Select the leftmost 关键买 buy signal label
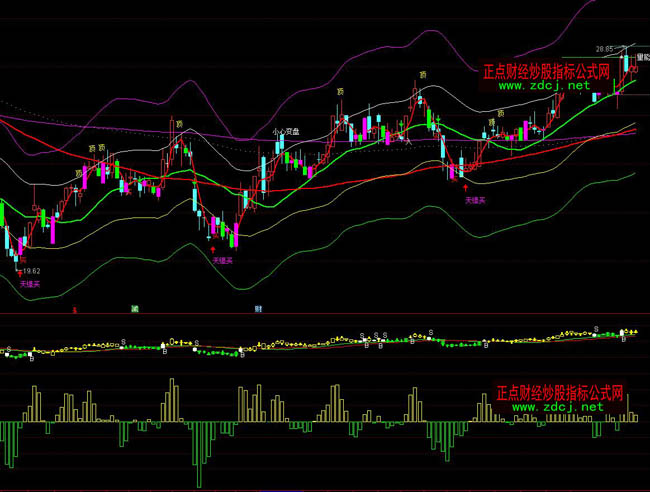Image resolution: width=650 pixels, height=492 pixels. coord(29,284)
